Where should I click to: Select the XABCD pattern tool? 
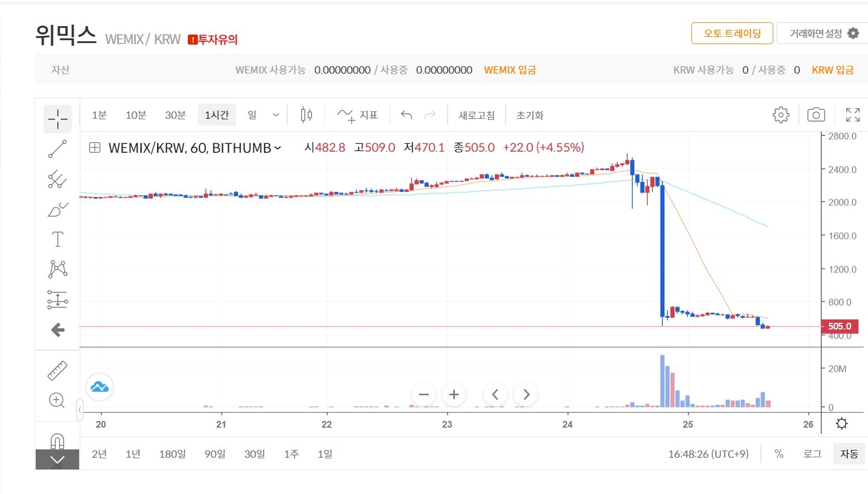click(x=57, y=269)
